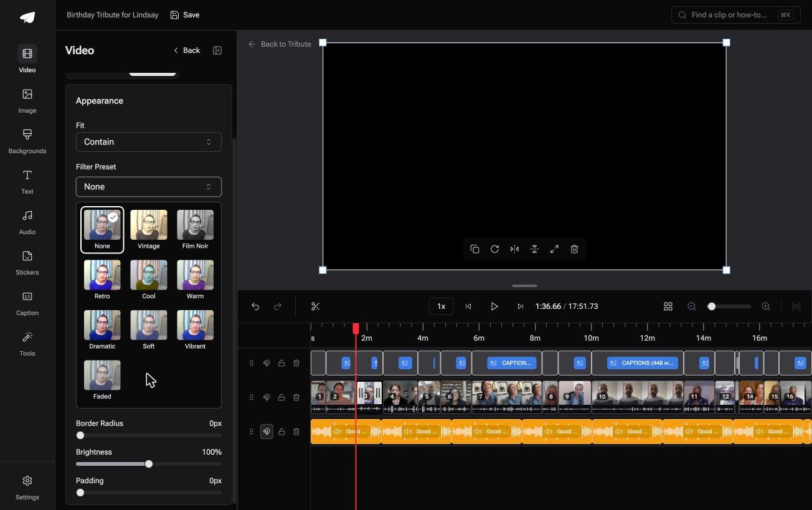The image size is (812, 510).
Task: Click the Back to Tribute link
Action: pos(280,44)
